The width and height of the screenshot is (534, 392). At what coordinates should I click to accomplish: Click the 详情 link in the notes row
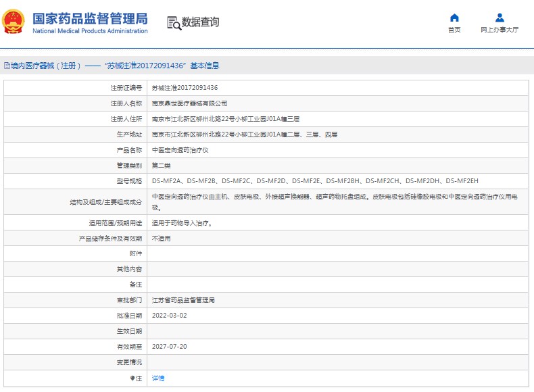pos(157,378)
